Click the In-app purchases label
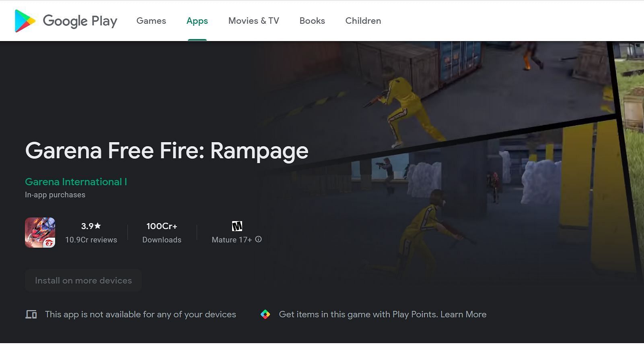This screenshot has height=358, width=644. [x=55, y=195]
